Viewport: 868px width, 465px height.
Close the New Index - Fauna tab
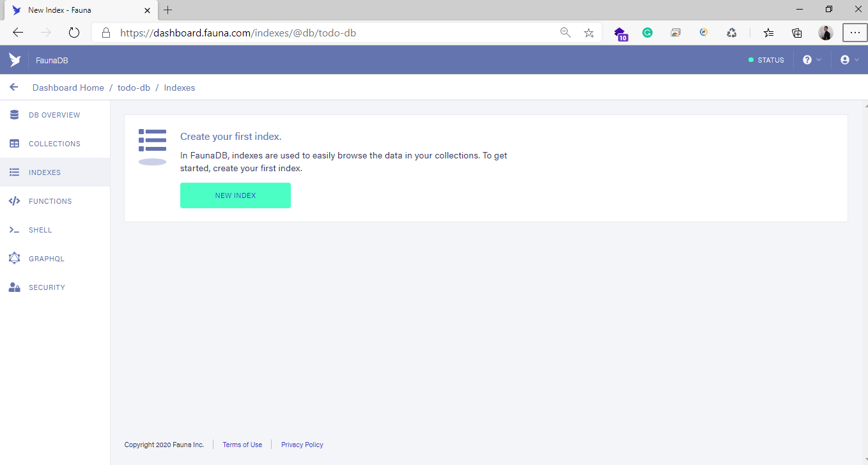[x=147, y=10]
